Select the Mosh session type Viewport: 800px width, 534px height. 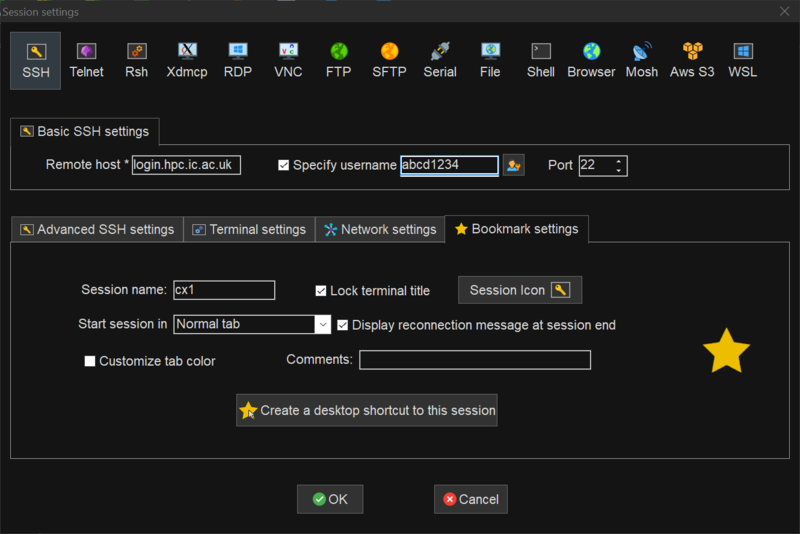click(x=642, y=61)
